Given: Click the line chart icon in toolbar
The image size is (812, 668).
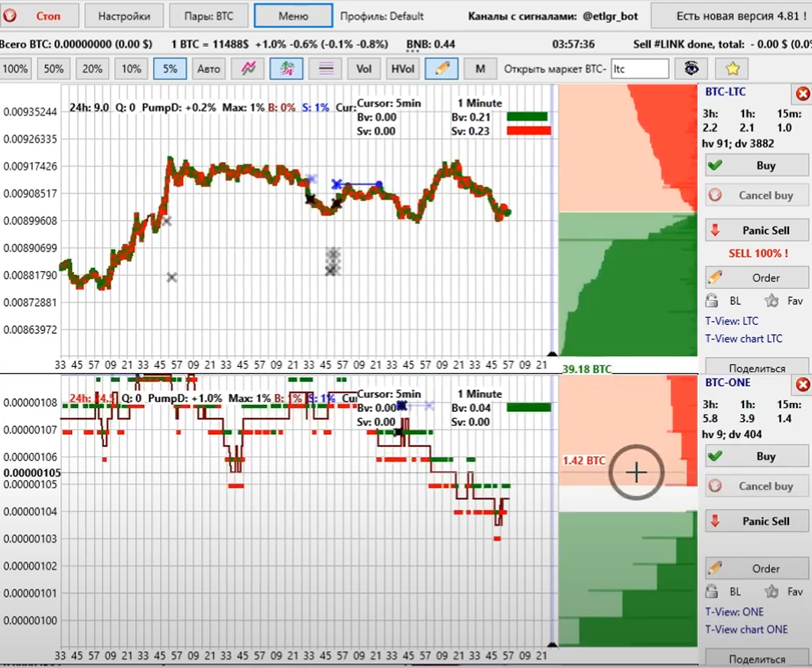Looking at the screenshot, I should 248,69.
